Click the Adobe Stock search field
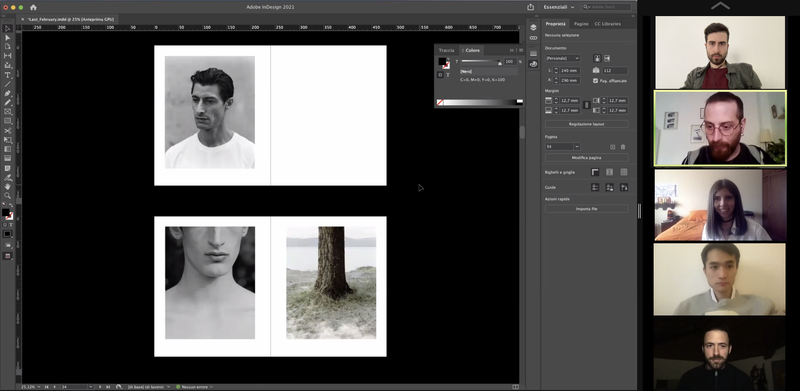 (607, 7)
